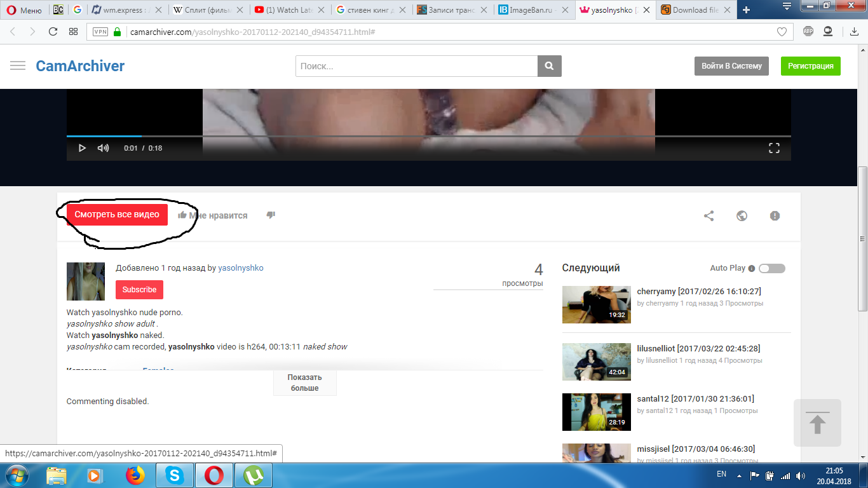The image size is (868, 488).
Task: Switch to the Watch Later YouTube tab
Action: [x=290, y=10]
